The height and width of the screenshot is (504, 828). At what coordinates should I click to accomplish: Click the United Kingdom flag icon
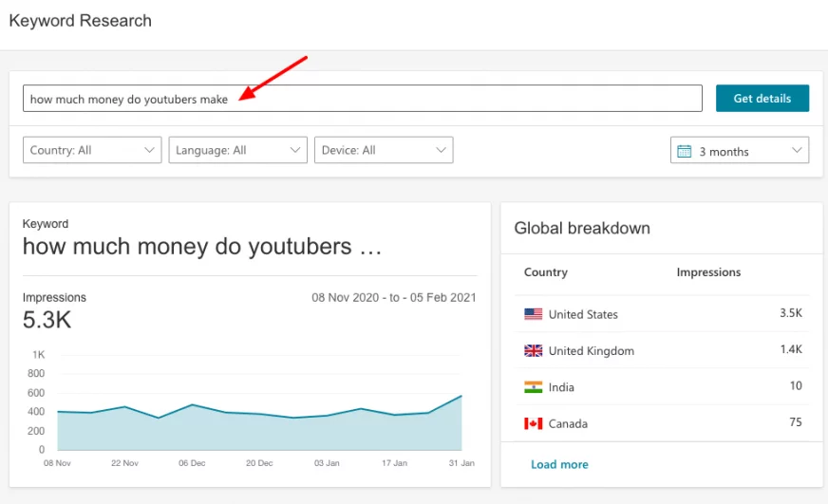(x=533, y=350)
